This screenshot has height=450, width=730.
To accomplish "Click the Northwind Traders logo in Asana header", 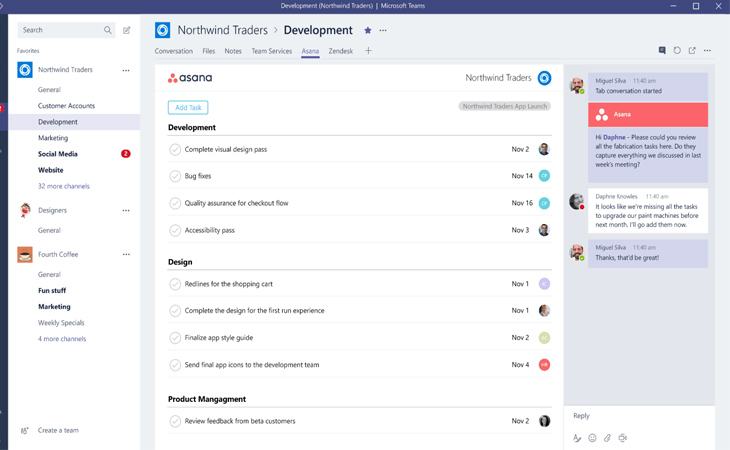I will [544, 78].
